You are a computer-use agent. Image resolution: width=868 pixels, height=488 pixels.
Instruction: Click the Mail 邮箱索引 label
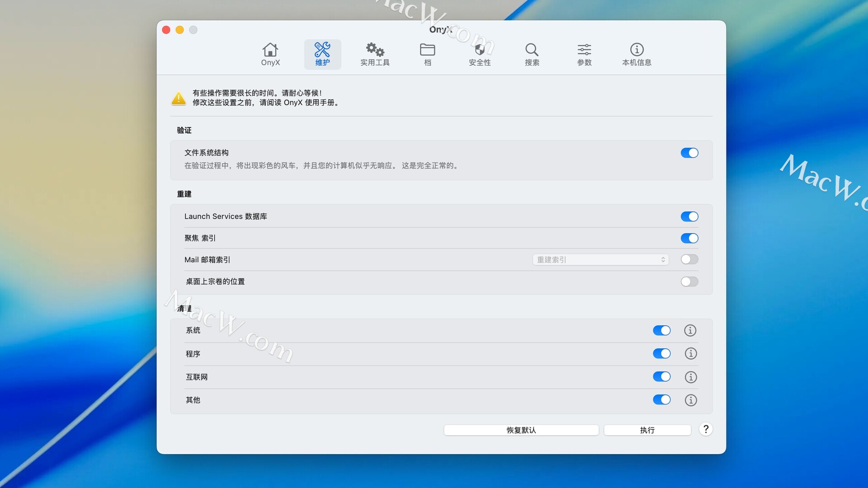pos(207,260)
